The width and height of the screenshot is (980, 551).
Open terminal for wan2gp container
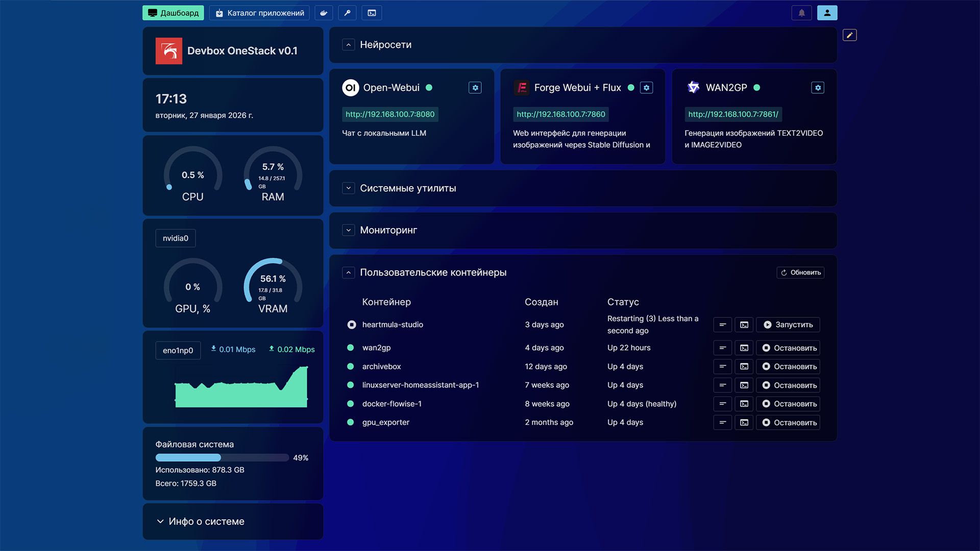point(744,348)
